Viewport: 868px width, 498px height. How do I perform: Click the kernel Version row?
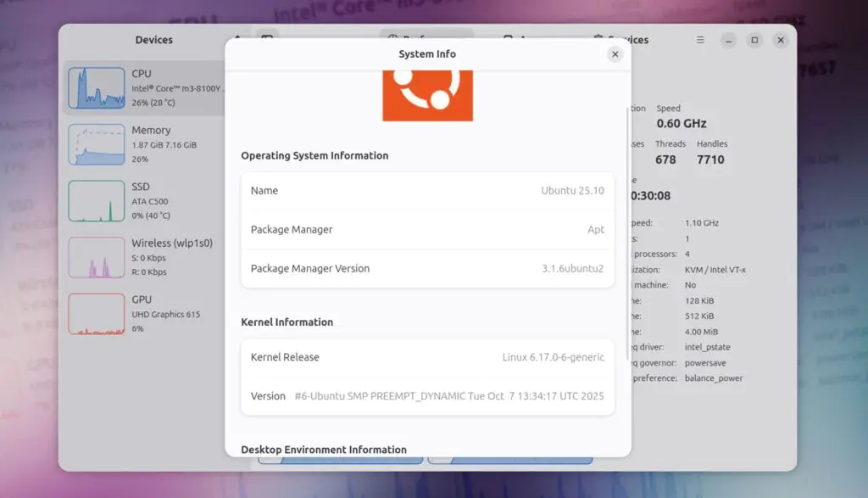427,396
